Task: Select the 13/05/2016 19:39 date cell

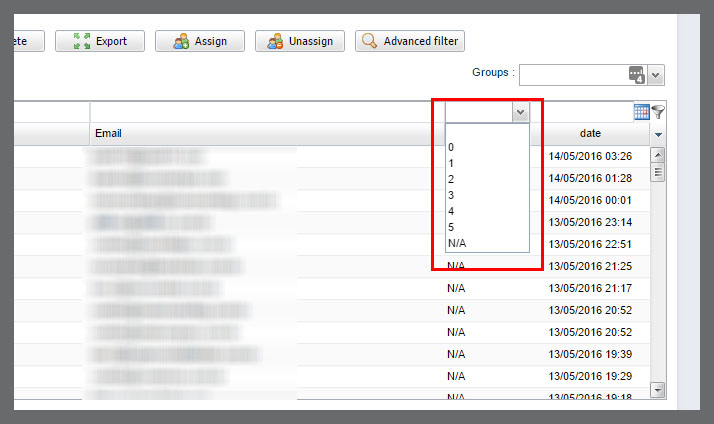Action: (590, 354)
